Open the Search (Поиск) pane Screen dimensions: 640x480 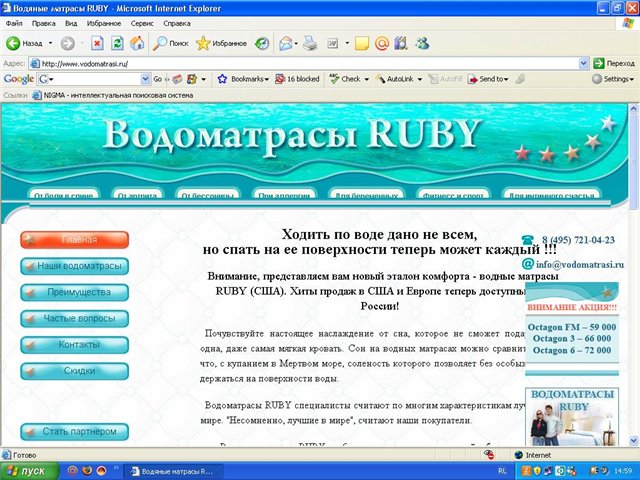[170, 43]
